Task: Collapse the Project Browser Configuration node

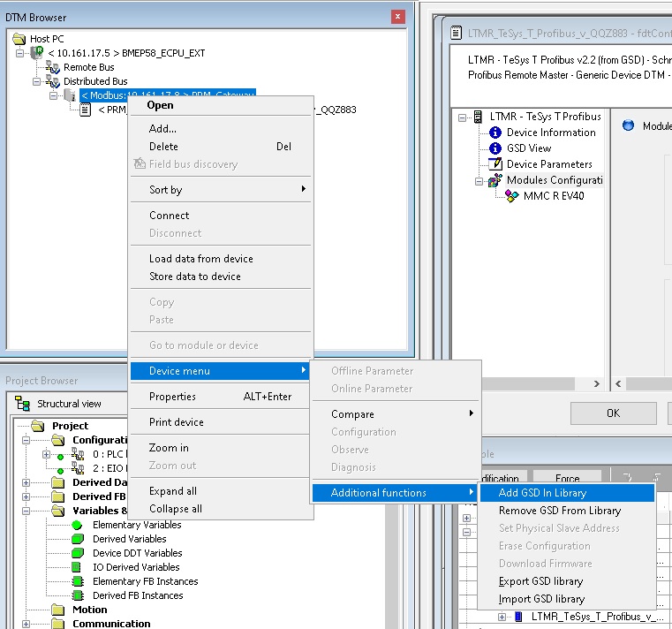Action: (x=26, y=440)
